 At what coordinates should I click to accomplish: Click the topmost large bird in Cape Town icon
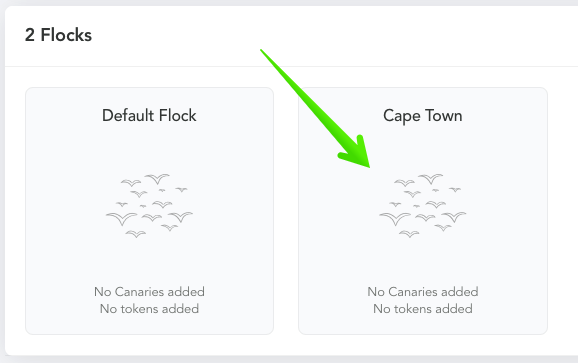[x=431, y=178]
